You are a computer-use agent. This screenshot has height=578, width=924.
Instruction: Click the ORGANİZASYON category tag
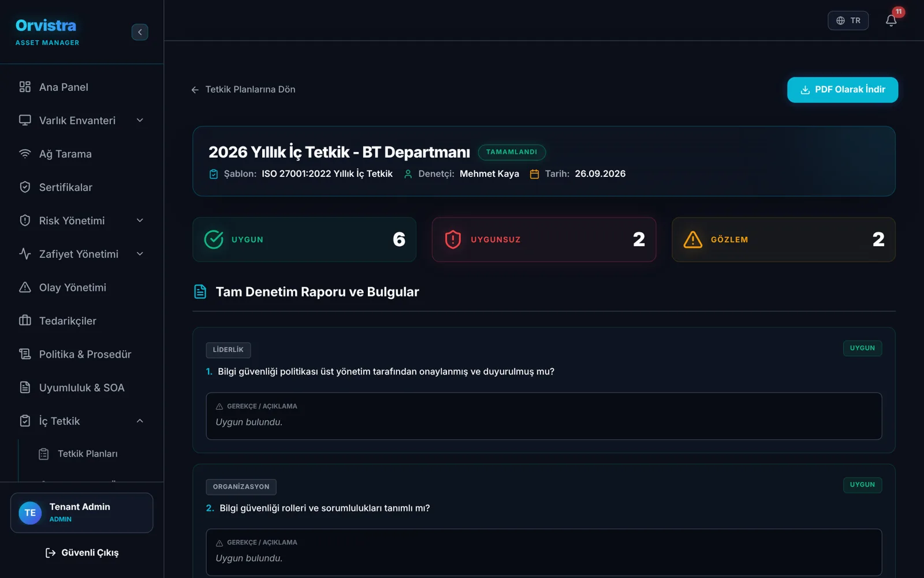241,487
